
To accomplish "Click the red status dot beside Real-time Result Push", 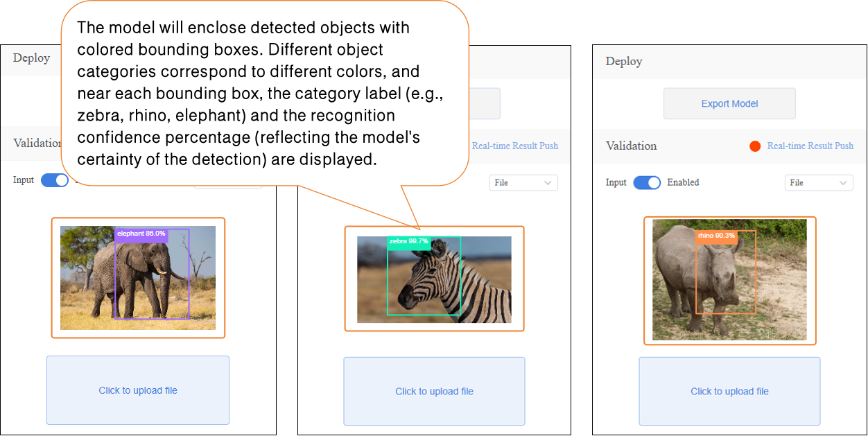I will (x=755, y=146).
